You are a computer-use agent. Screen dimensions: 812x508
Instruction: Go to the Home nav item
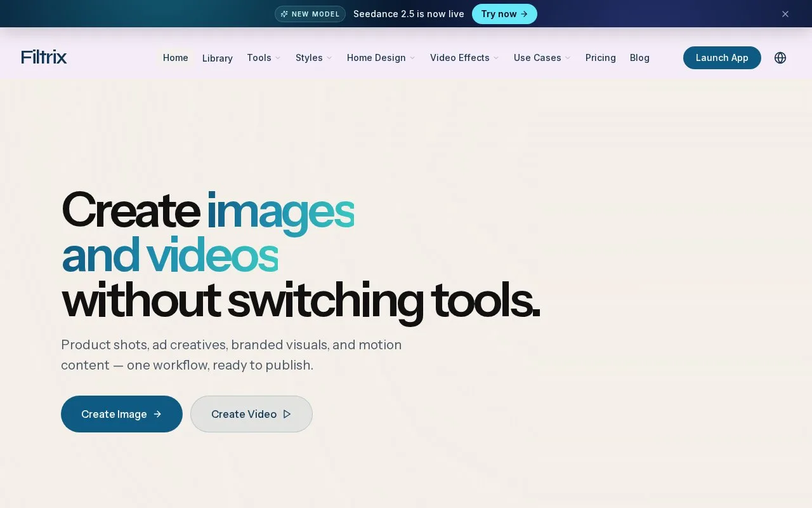[176, 58]
